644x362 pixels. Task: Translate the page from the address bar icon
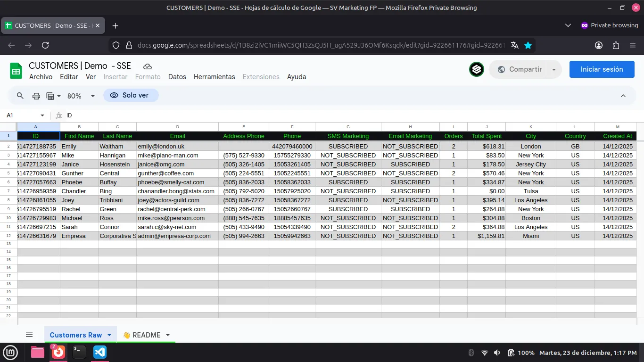tap(514, 45)
